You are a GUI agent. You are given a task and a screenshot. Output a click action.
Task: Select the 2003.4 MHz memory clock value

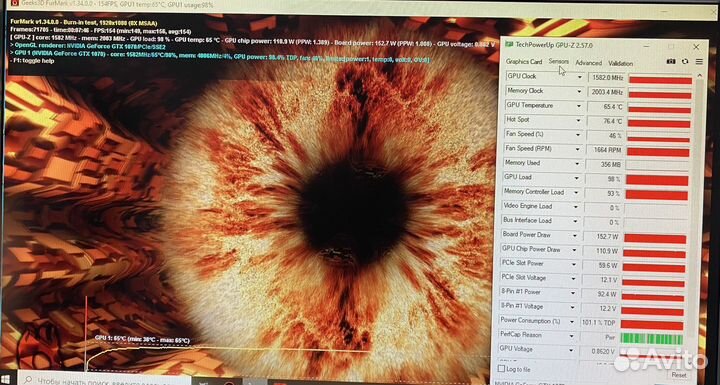point(606,92)
